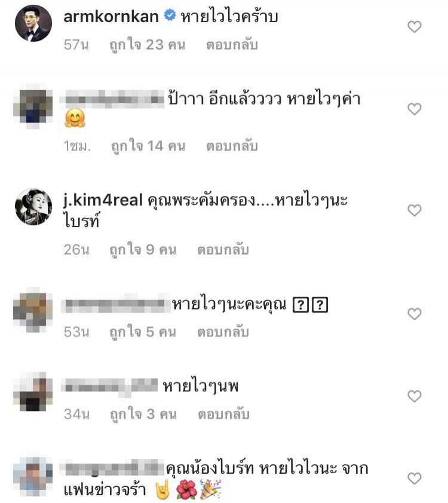Reply to the comment posted 53น ago
Screen dimensions: 448x503
(223, 332)
